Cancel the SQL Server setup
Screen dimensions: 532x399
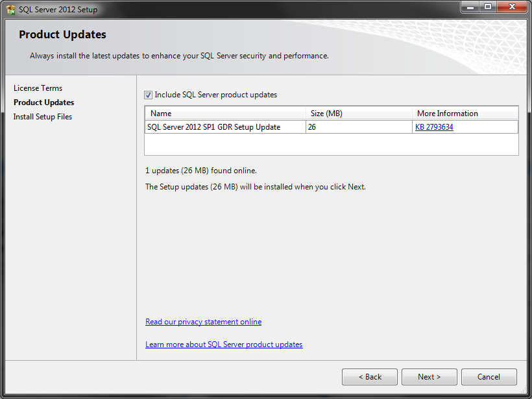point(489,377)
